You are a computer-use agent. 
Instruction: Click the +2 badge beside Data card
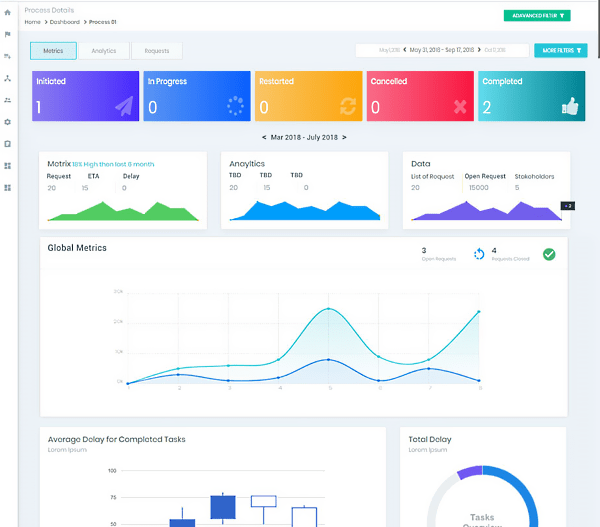[x=567, y=205]
